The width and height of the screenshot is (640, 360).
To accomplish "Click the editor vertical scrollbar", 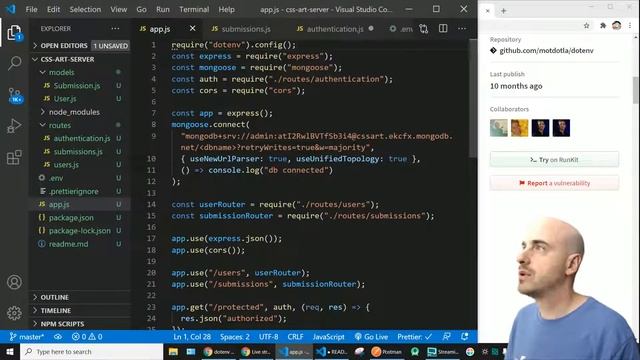I will (473, 98).
